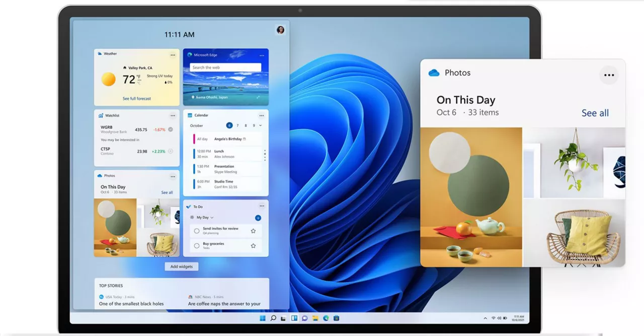Image resolution: width=644 pixels, height=336 pixels.
Task: Click "See all" on the large Photos card
Action: pyautogui.click(x=595, y=113)
